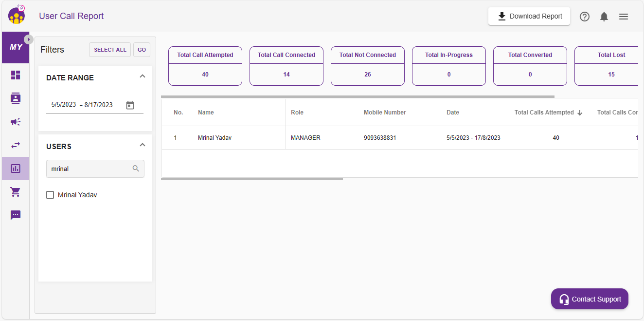The height and width of the screenshot is (321, 644).
Task: Open the hamburger menu
Action: click(624, 17)
